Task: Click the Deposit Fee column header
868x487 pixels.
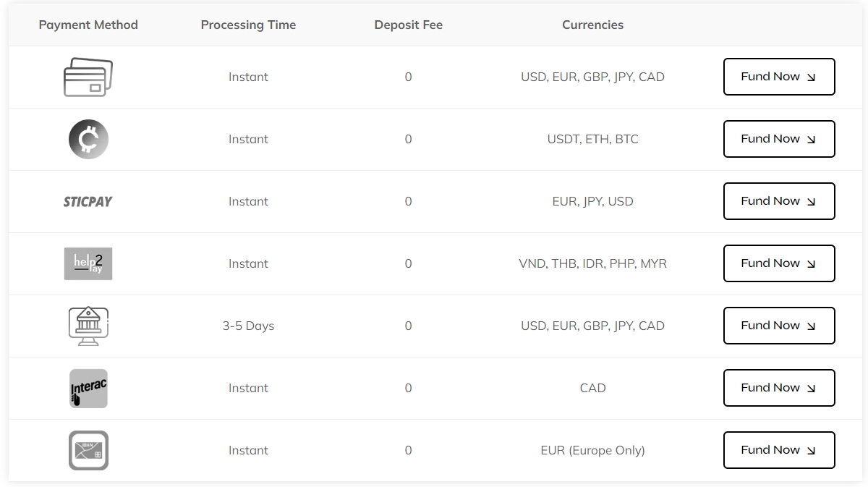Action: coord(408,25)
